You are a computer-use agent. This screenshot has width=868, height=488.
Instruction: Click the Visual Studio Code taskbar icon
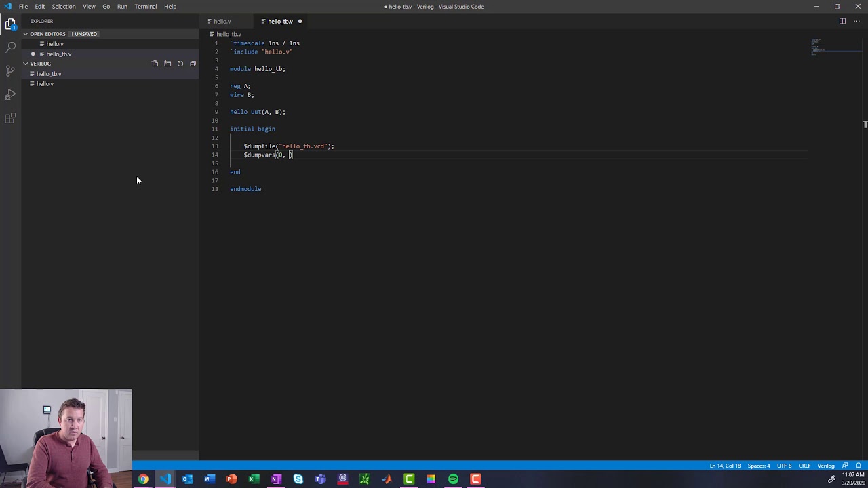click(x=165, y=479)
